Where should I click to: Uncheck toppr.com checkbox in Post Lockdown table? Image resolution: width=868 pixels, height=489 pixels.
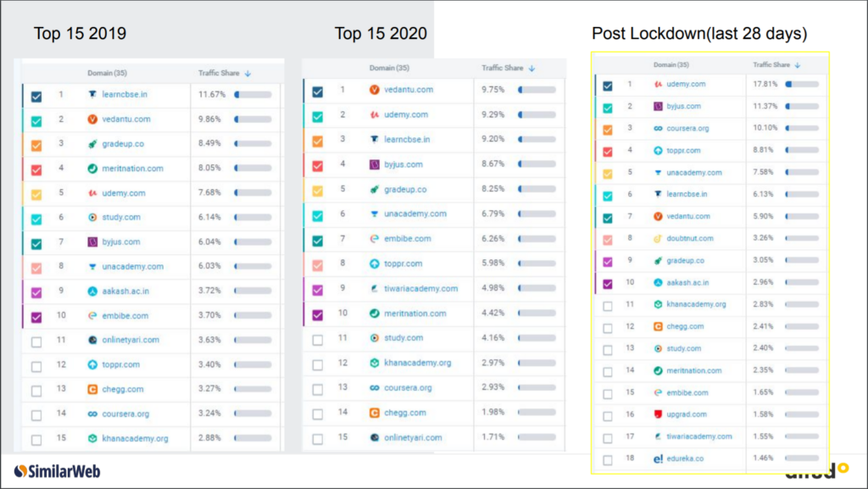coord(608,152)
